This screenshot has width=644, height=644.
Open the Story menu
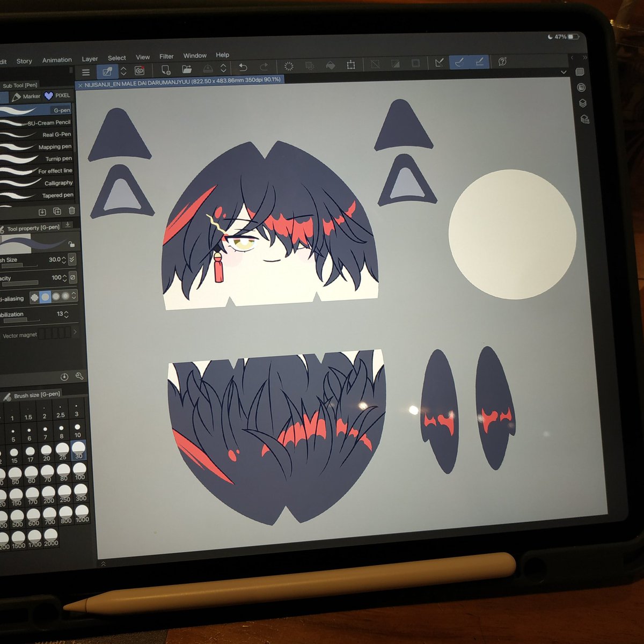coord(24,61)
